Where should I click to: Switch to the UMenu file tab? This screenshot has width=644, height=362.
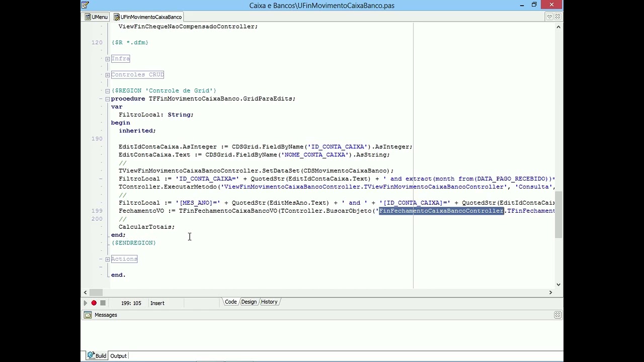[x=96, y=17]
